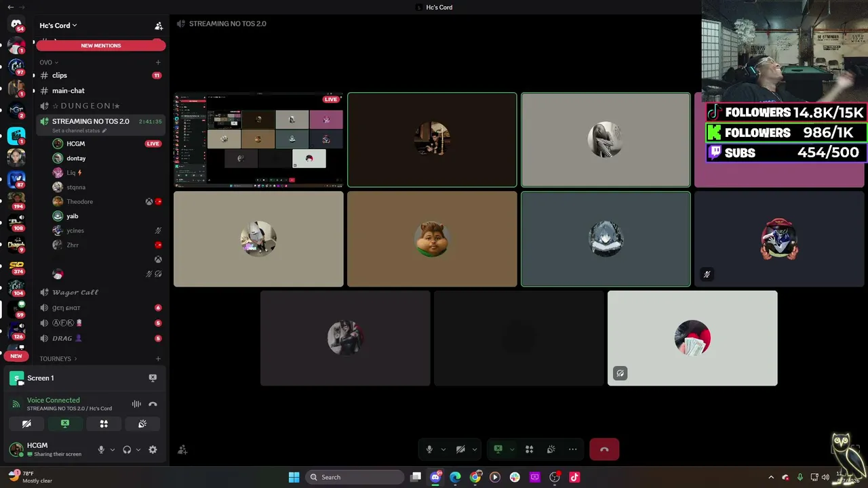Open the server icon with 374 badge
The width and height of the screenshot is (868, 488).
[x=16, y=267]
